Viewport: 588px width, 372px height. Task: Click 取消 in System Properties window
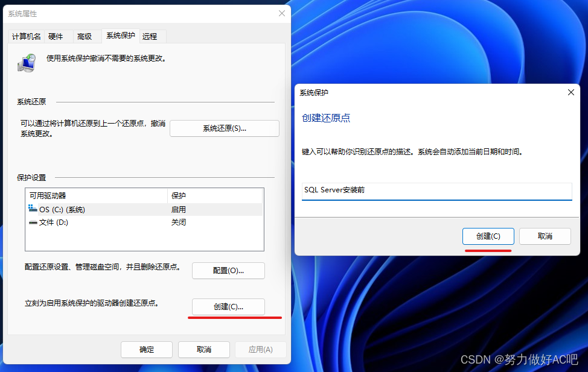tap(203, 350)
